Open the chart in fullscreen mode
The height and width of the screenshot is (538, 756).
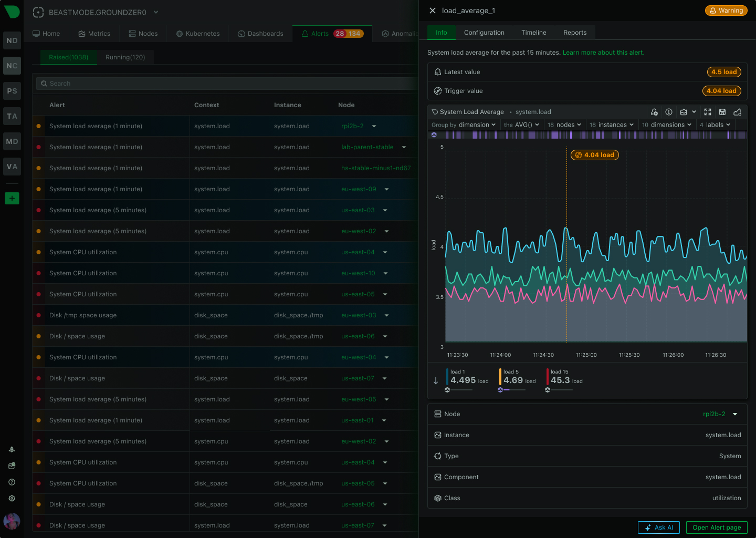point(708,112)
